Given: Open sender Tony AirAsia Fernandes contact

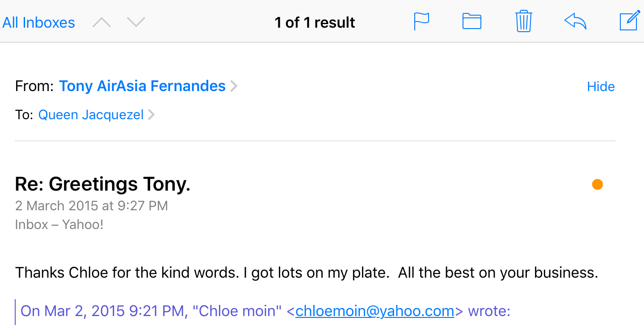Looking at the screenshot, I should point(142,86).
